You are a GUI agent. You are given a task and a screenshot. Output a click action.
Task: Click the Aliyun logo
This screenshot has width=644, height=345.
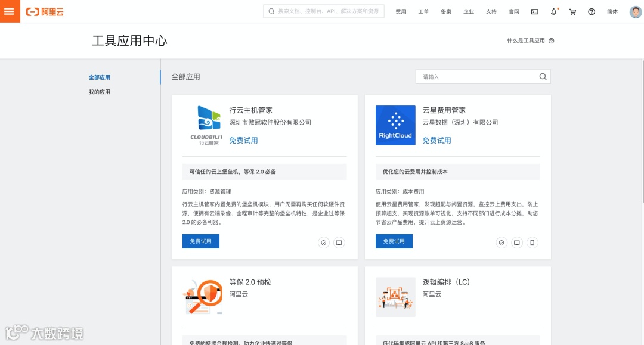pyautogui.click(x=45, y=12)
